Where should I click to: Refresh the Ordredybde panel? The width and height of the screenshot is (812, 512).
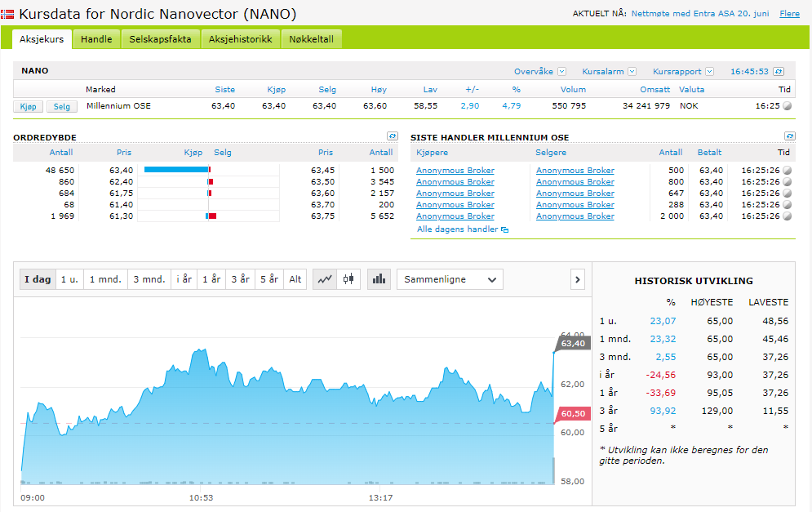point(393,136)
